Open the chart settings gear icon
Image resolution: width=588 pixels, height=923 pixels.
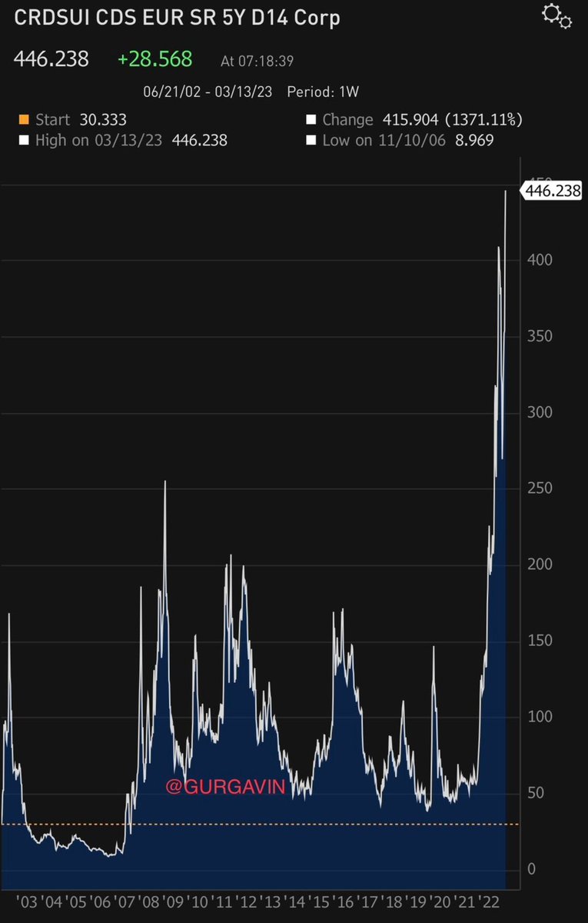coord(556,16)
